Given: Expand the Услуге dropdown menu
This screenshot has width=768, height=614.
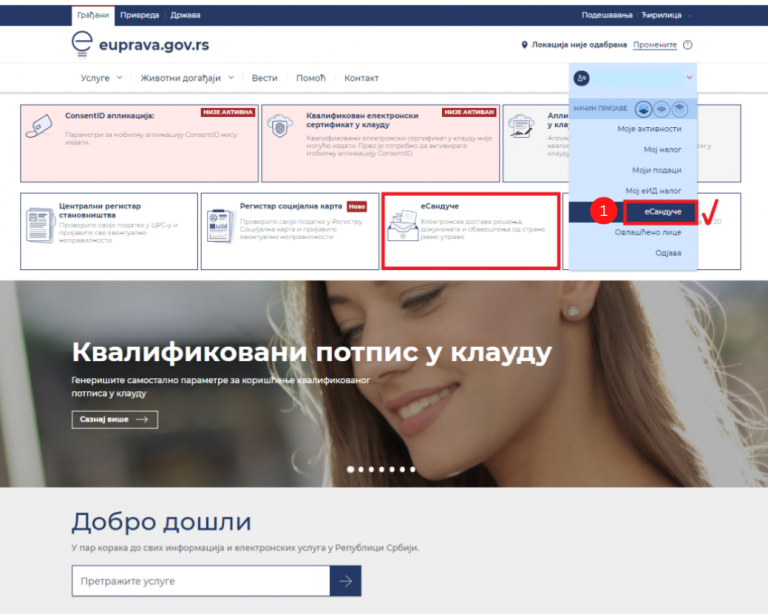Looking at the screenshot, I should (x=101, y=78).
